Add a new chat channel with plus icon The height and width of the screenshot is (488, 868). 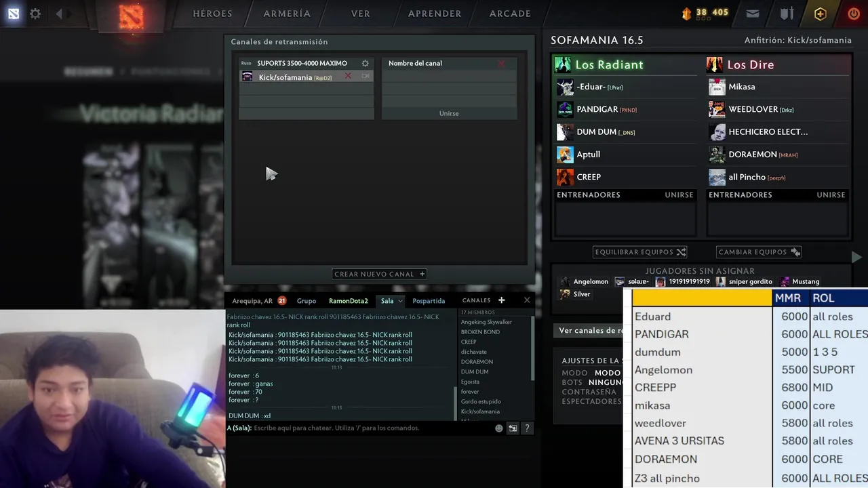click(502, 300)
